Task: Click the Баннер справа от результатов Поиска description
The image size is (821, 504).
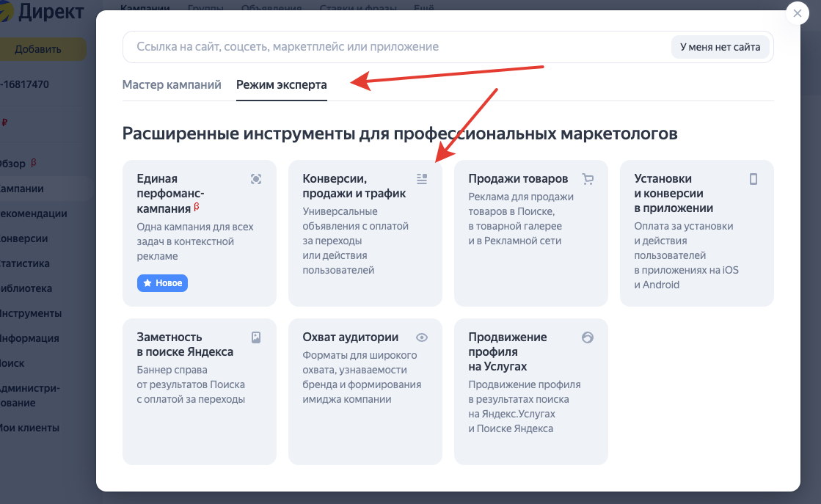Action: [x=191, y=384]
